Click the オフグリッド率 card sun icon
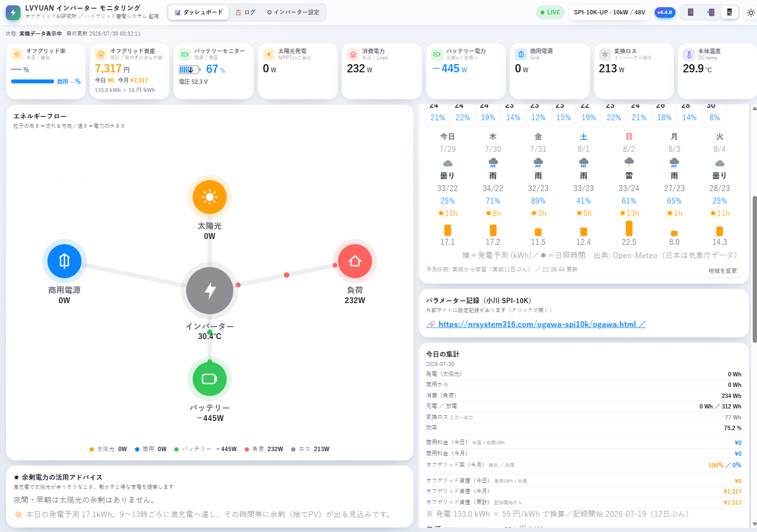This screenshot has width=757, height=532. (x=17, y=54)
